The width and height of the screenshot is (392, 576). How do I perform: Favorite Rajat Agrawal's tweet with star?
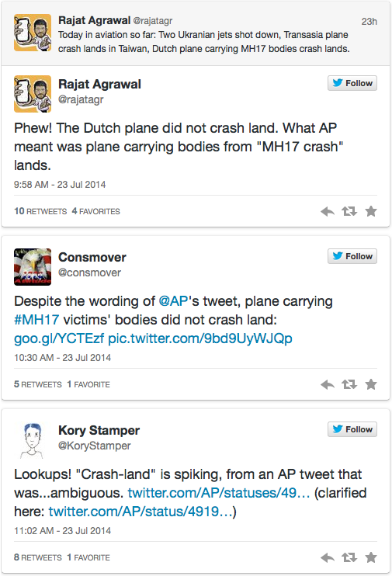[371, 211]
